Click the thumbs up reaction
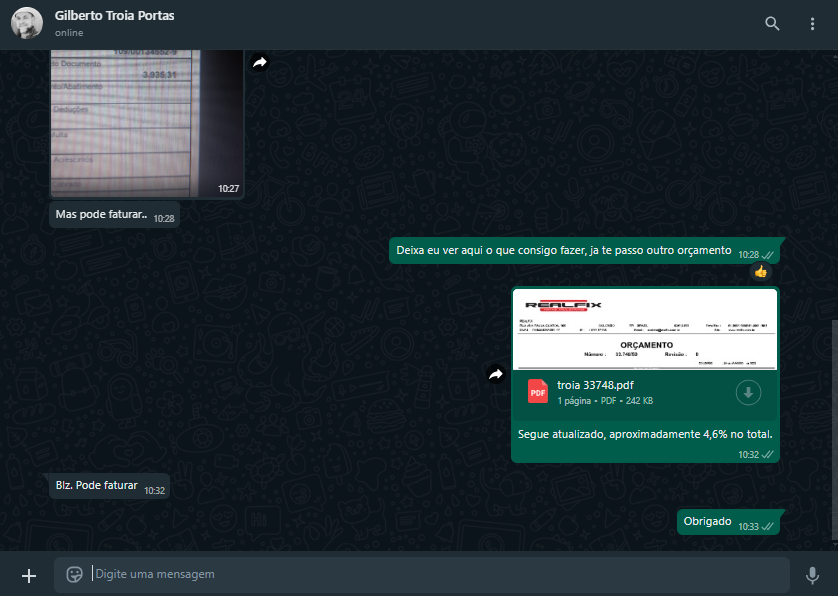This screenshot has height=596, width=838. point(761,271)
